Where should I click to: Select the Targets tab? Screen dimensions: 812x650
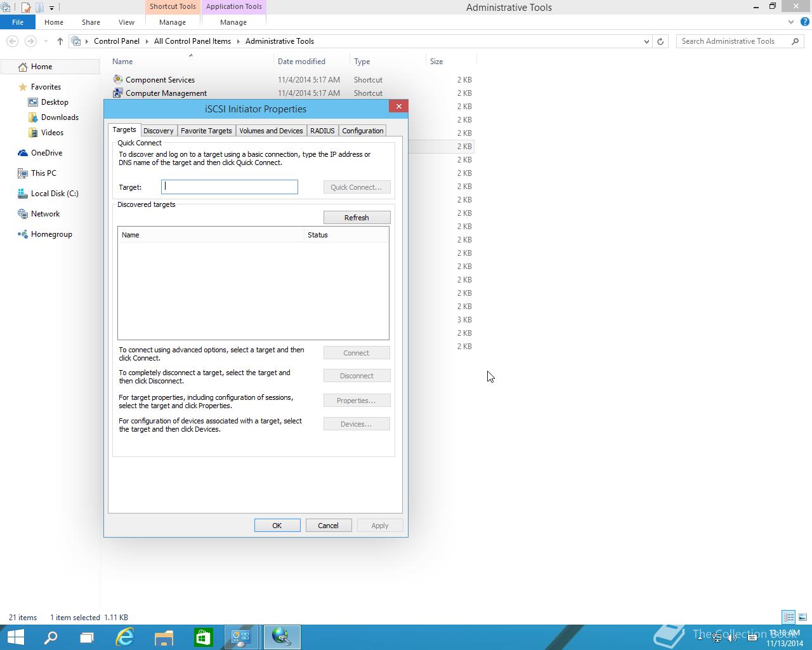124,129
